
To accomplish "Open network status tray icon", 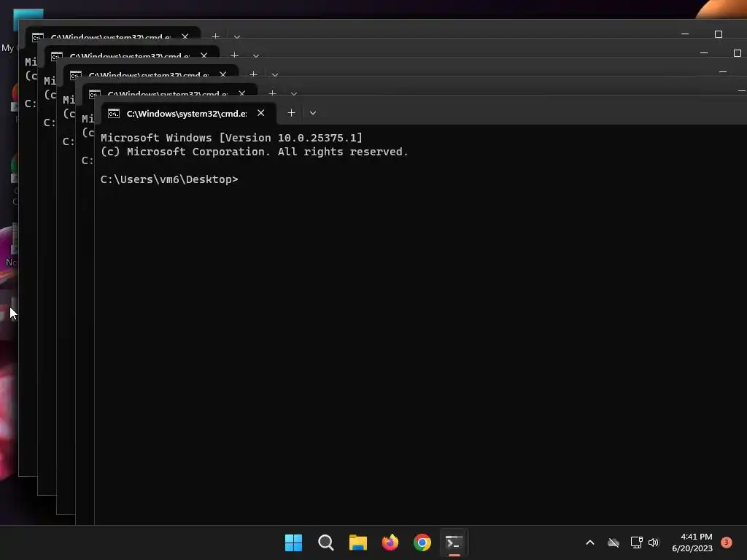I will (636, 542).
